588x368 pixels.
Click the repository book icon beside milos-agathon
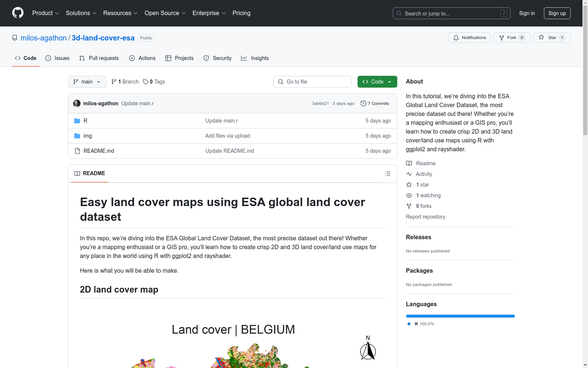[x=15, y=38]
